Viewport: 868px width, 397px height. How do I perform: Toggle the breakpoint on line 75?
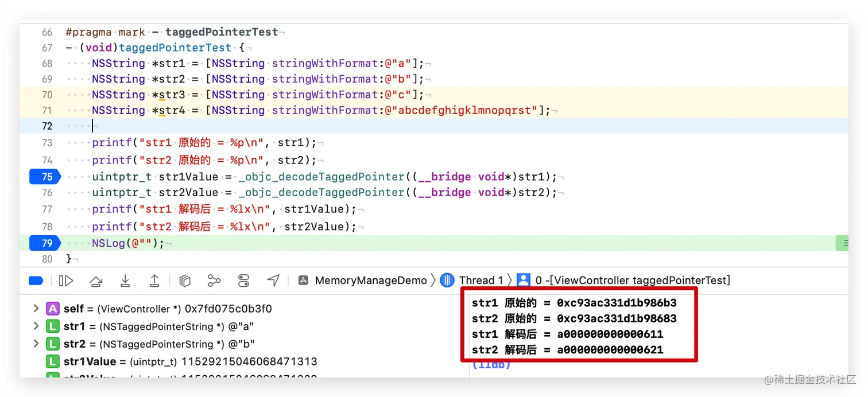45,177
